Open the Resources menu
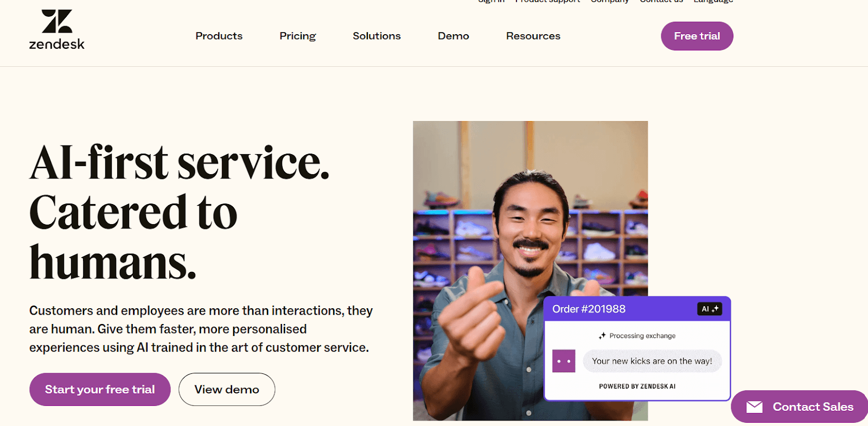The width and height of the screenshot is (868, 426). [x=533, y=36]
